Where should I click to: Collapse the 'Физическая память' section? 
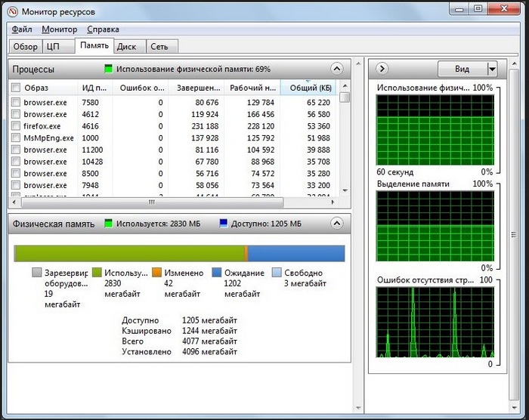338,224
